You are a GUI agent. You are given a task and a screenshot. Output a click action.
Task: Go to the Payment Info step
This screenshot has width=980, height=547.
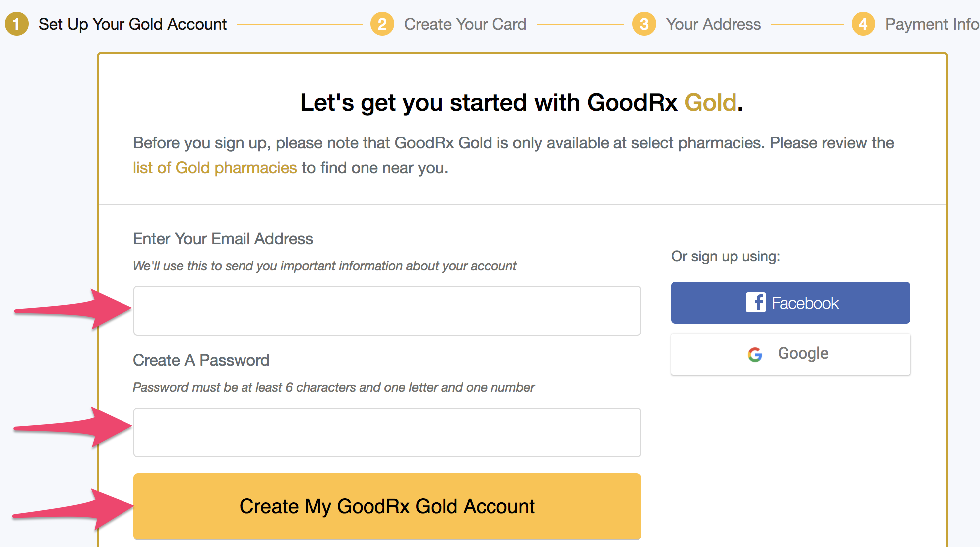932,24
